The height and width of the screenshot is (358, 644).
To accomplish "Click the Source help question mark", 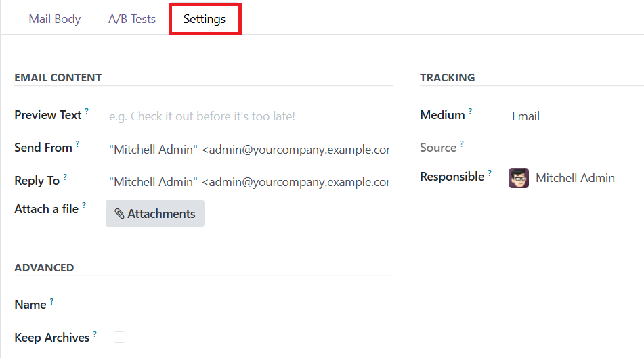I will pos(462,143).
